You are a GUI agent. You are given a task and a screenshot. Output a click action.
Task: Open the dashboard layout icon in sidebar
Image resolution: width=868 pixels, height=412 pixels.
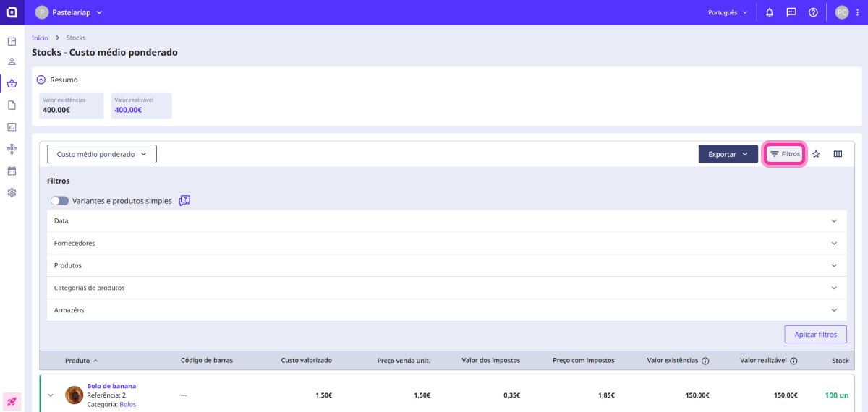tap(12, 41)
